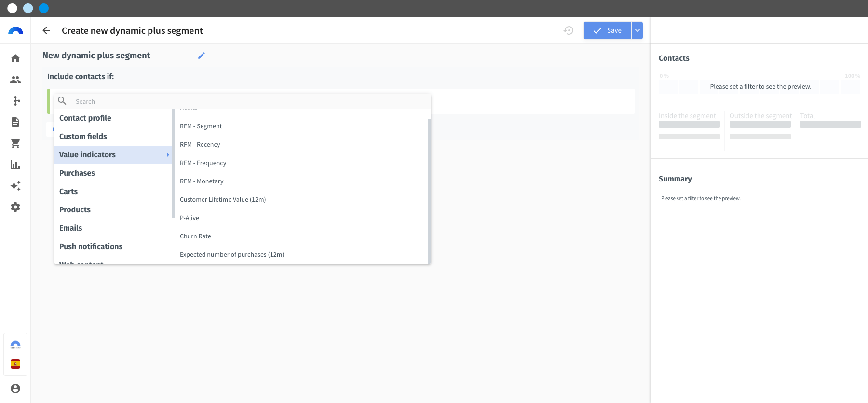Choose Customer Lifetime Value (12m) filter

[301, 200]
